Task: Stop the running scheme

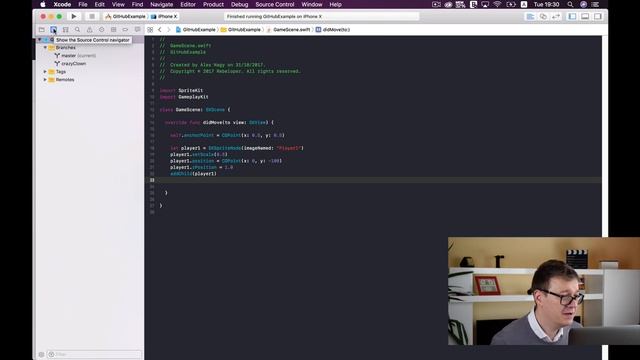Action: point(92,16)
